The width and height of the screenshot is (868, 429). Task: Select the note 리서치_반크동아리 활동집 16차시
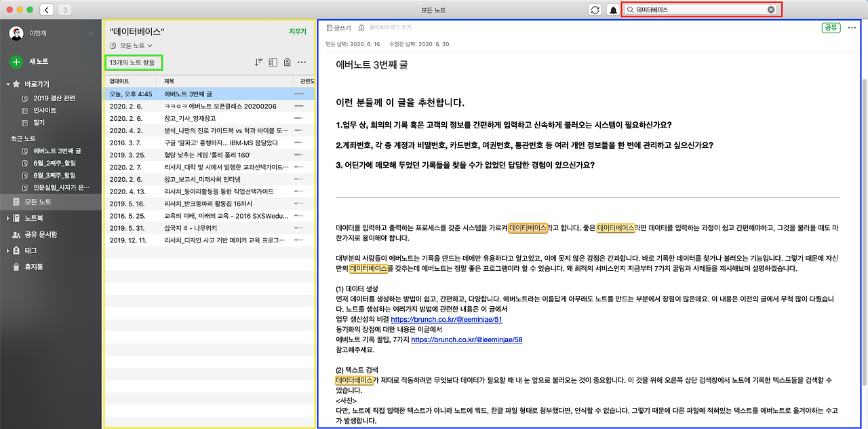pos(209,204)
